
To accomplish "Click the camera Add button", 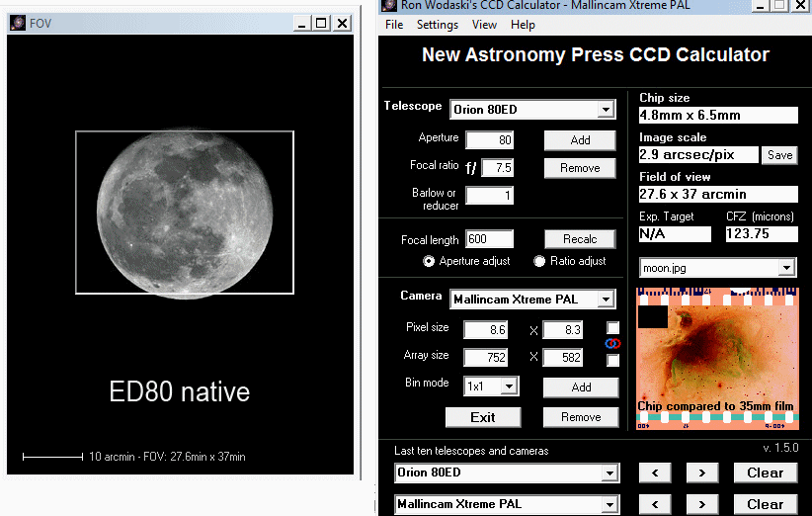I will 581,387.
